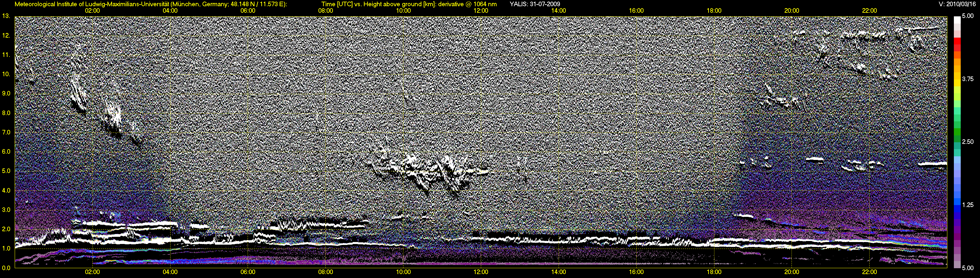Click the 12:00 label on the bottom time axis
Viewport: 980px width, 278px height.
coord(481,272)
